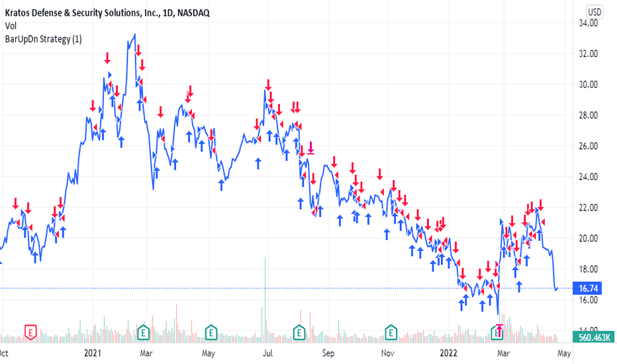Click the 26.00 price axis label
The image size is (617, 364).
tap(589, 146)
